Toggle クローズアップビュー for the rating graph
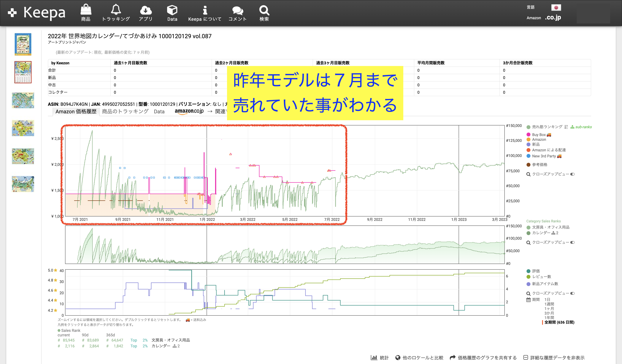The width and height of the screenshot is (622, 364). [x=572, y=293]
